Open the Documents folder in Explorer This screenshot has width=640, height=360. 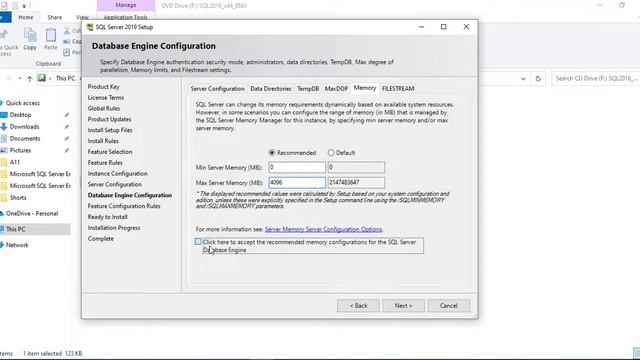(24, 138)
